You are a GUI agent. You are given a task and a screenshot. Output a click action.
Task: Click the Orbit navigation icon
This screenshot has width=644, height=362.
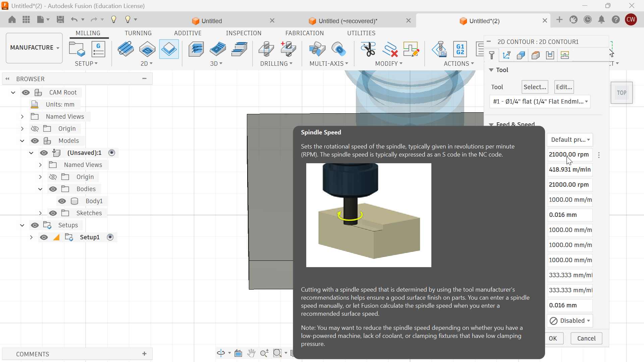[x=221, y=353]
